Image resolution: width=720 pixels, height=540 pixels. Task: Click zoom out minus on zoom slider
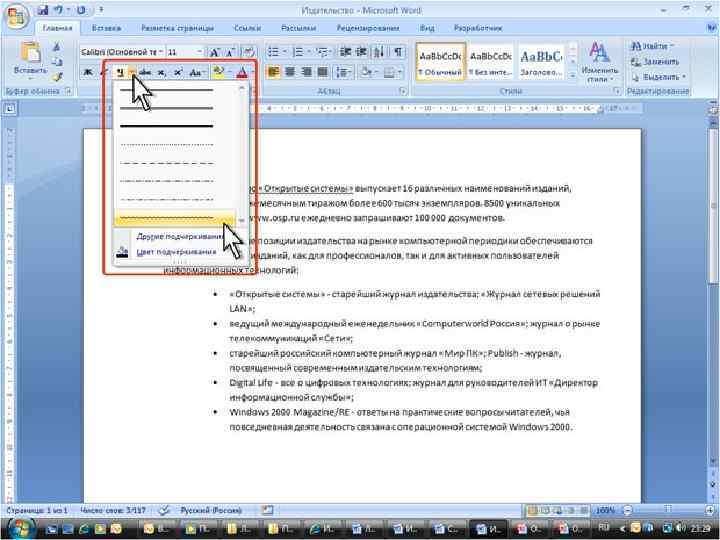tap(628, 510)
